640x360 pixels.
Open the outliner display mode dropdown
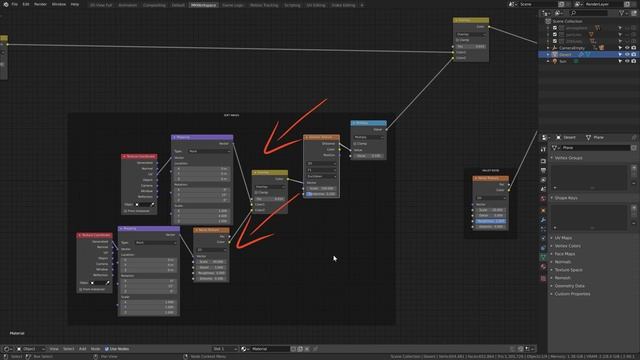pyautogui.click(x=559, y=13)
